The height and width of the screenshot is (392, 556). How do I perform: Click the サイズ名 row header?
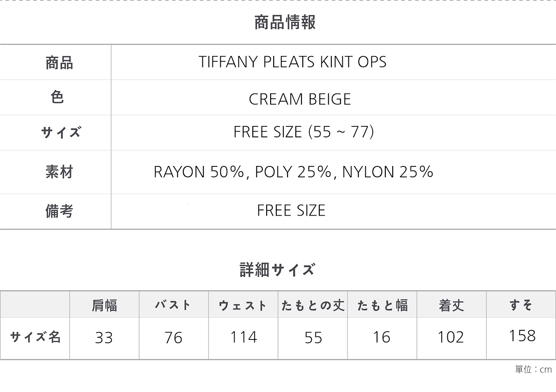coord(35,337)
